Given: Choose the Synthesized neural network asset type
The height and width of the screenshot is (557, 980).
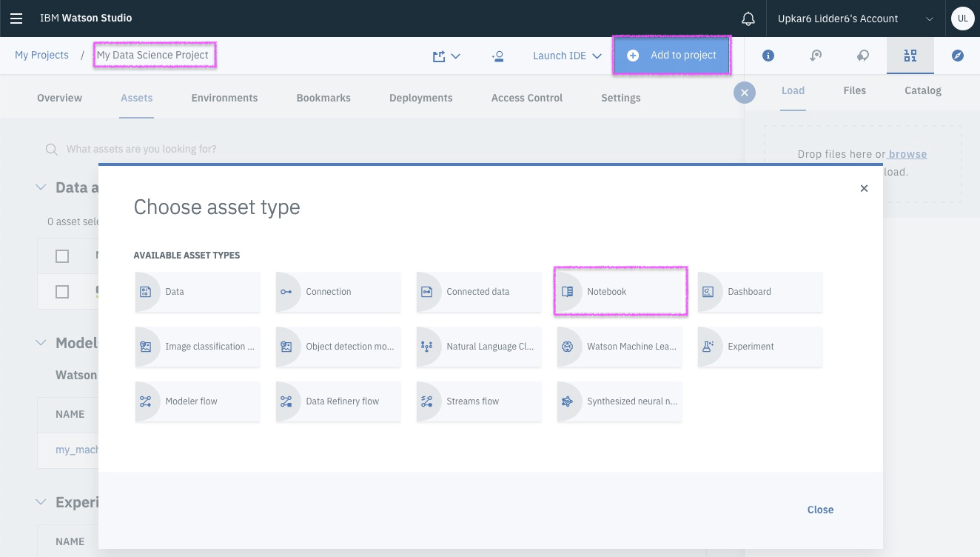Looking at the screenshot, I should point(620,401).
